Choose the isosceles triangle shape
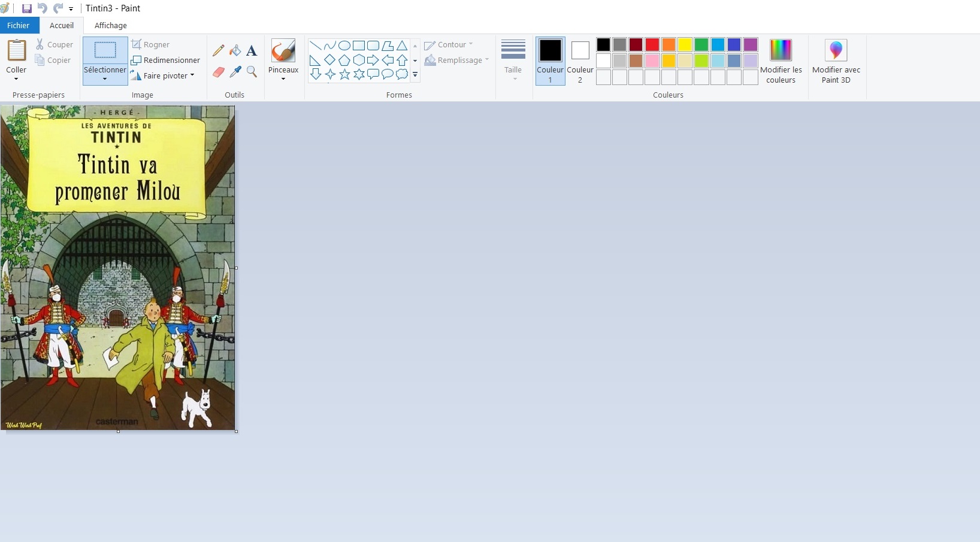The width and height of the screenshot is (980, 542). [x=402, y=46]
